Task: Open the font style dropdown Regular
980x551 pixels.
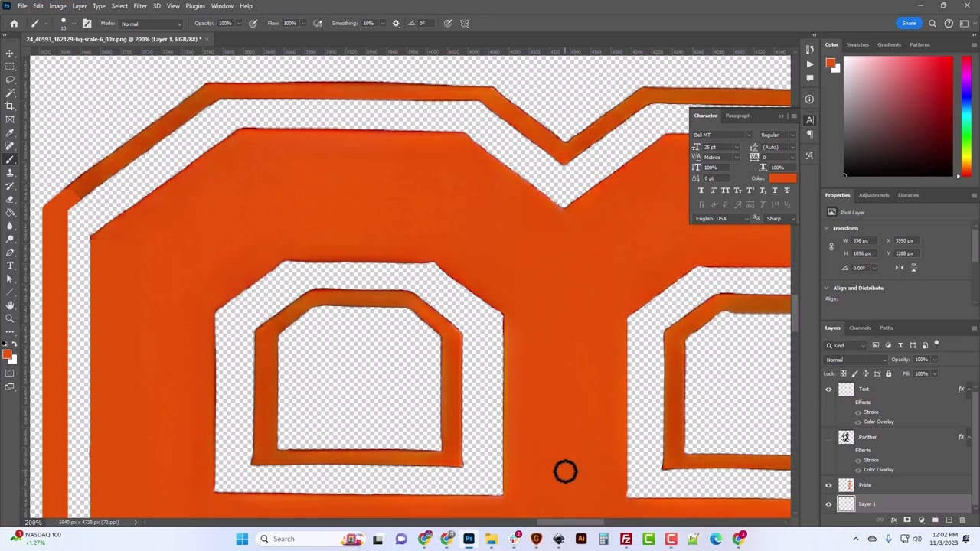Action: point(776,135)
